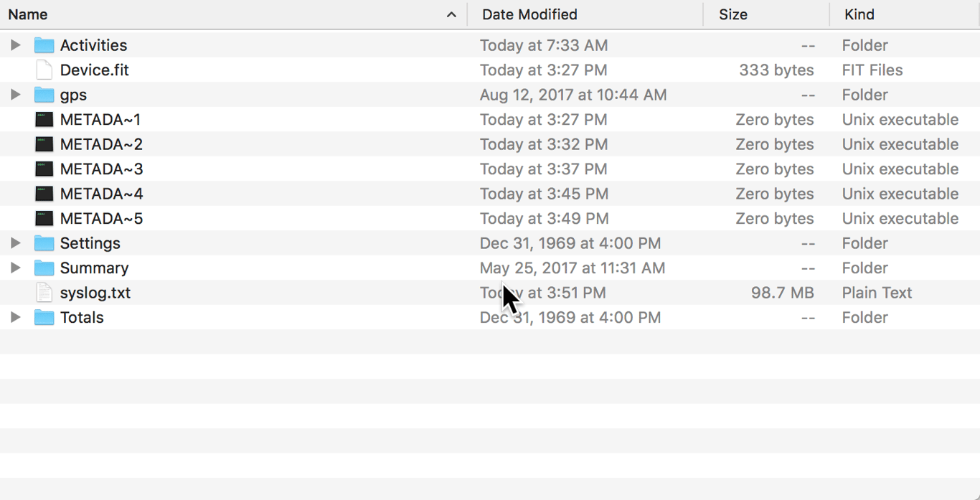Screen dimensions: 980x500
Task: Click METADA~1 row Unix executable kind
Action: point(900,120)
